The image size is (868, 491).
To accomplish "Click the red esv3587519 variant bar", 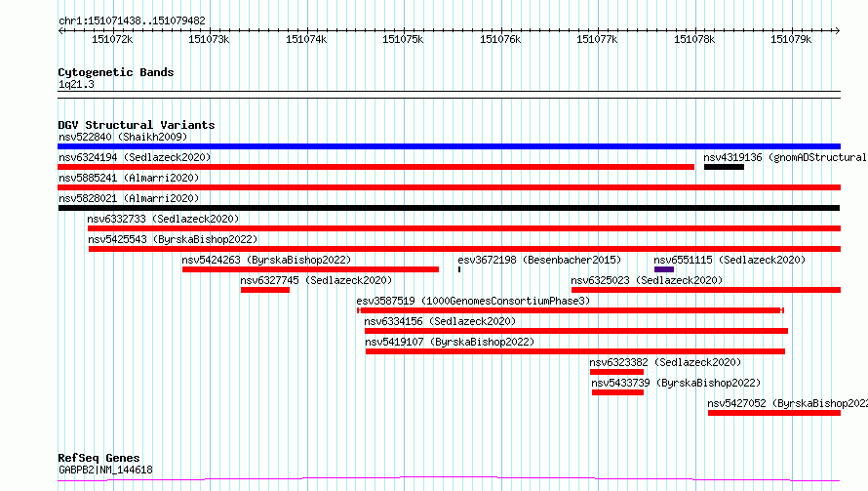I will tap(571, 310).
